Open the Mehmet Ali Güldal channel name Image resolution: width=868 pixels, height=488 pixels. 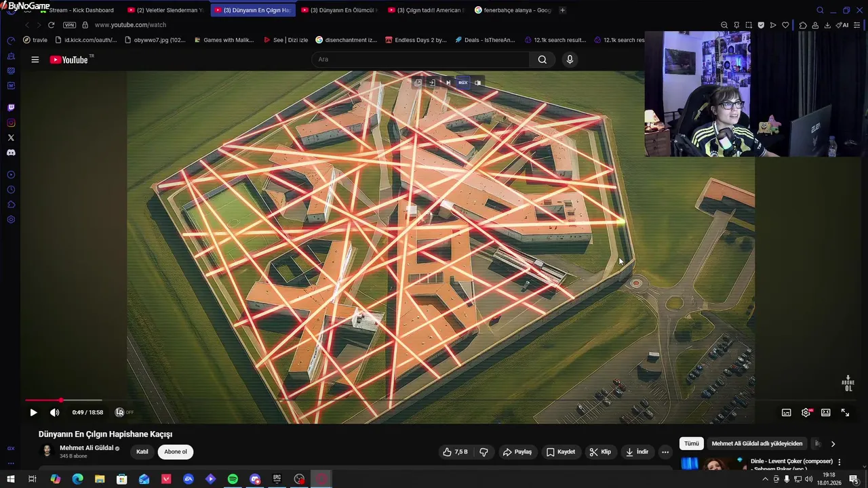(x=86, y=448)
